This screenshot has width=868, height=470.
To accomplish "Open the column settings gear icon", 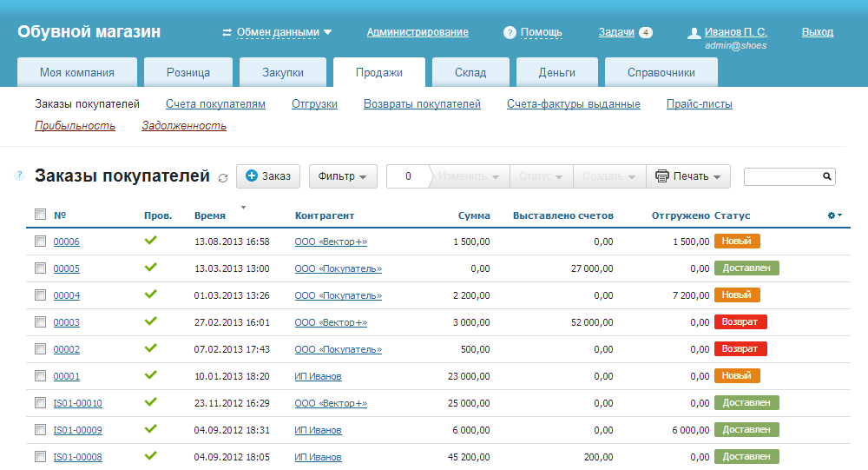I will click(834, 215).
